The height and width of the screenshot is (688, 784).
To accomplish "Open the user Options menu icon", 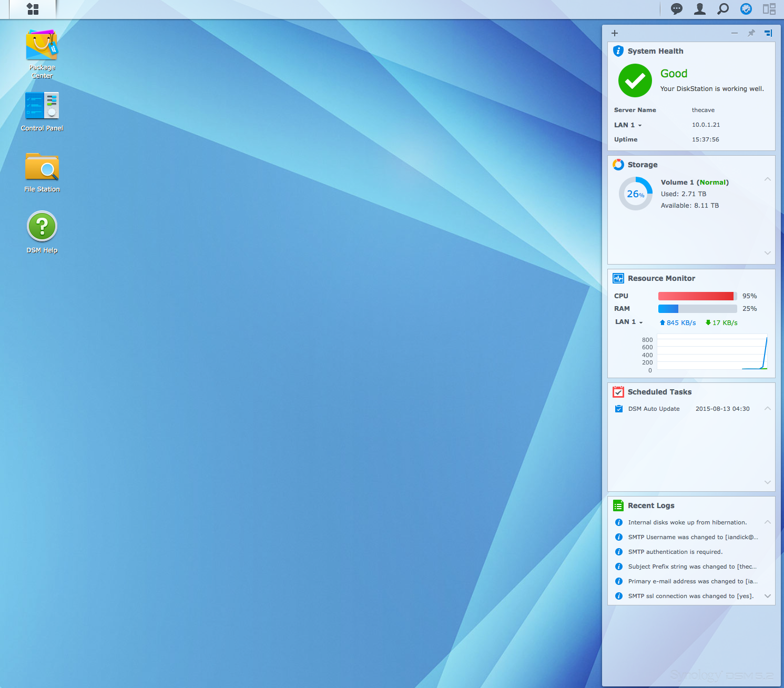I will (x=700, y=9).
